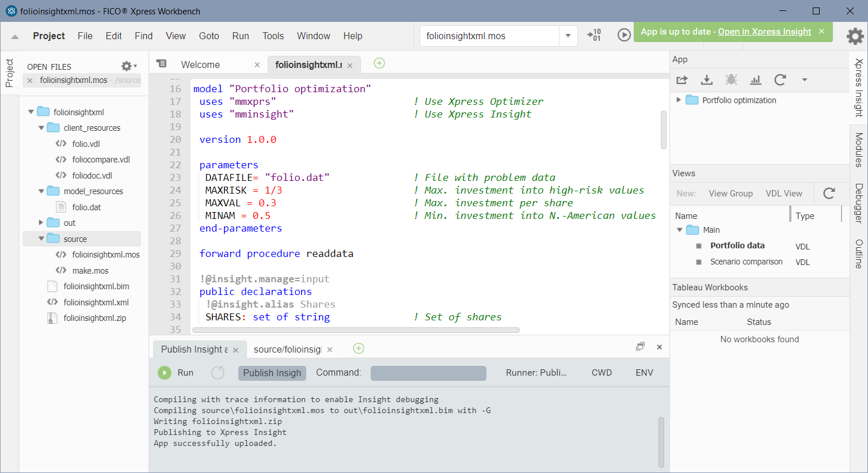The image size is (868, 473).
Task: Refresh the Views panel
Action: [830, 194]
